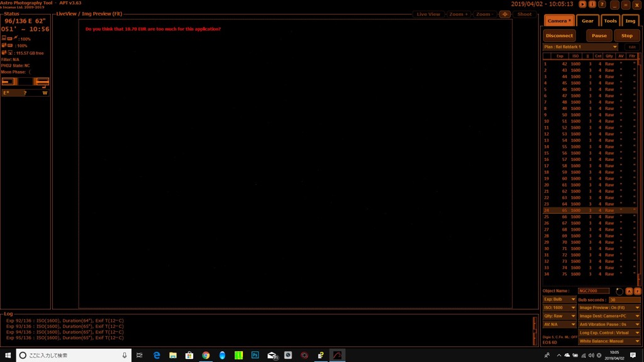Click log entry 'Exp 95/136'
Viewport: 644px width, 362px height.
(65, 338)
